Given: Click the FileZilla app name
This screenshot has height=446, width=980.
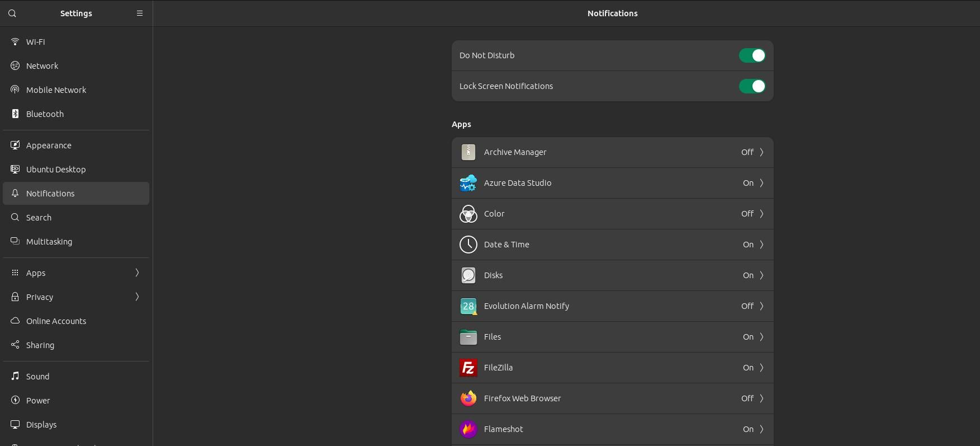Looking at the screenshot, I should pos(498,368).
